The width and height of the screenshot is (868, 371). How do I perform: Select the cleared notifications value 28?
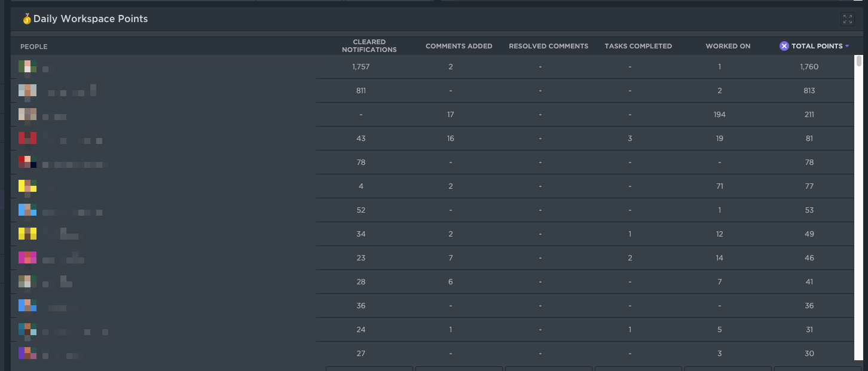tap(361, 282)
